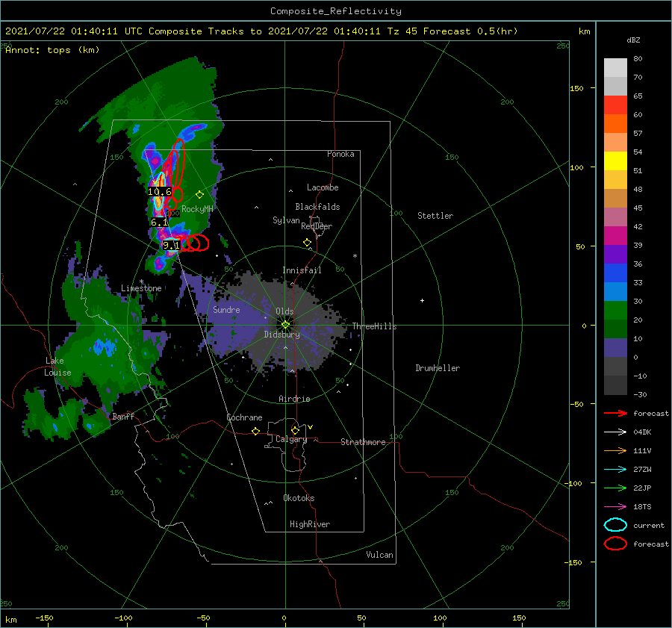Click the radar site diamond below Olds
Screen dimensions: 672x628
click(285, 325)
